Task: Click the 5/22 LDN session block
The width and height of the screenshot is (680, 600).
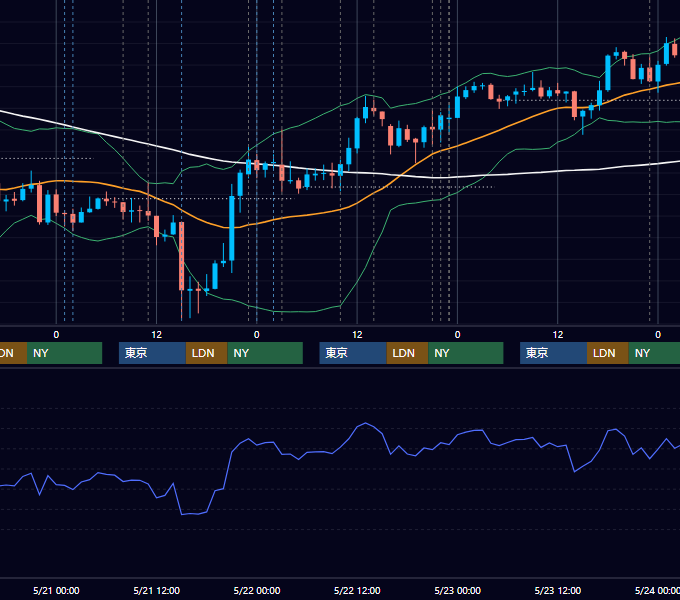Action: point(407,353)
